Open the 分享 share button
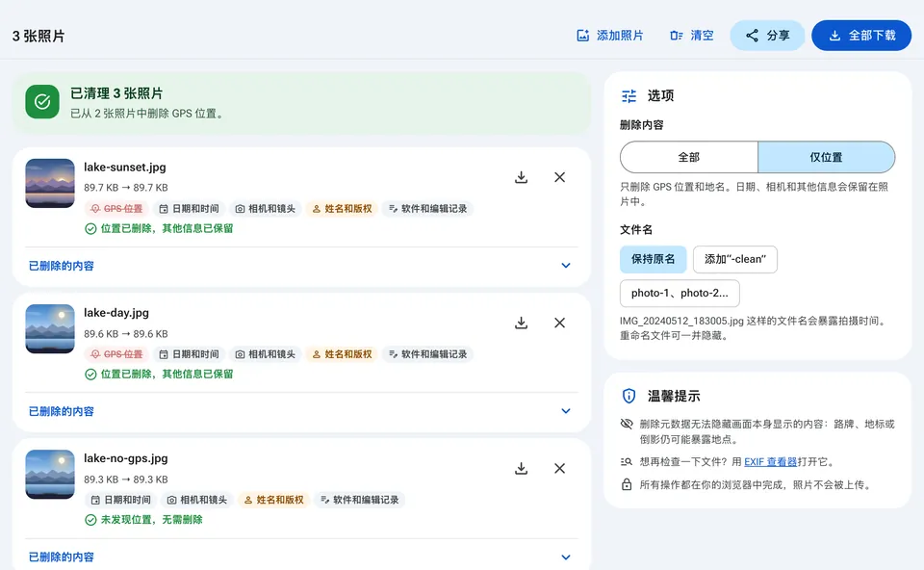The width and height of the screenshot is (924, 570). click(767, 36)
